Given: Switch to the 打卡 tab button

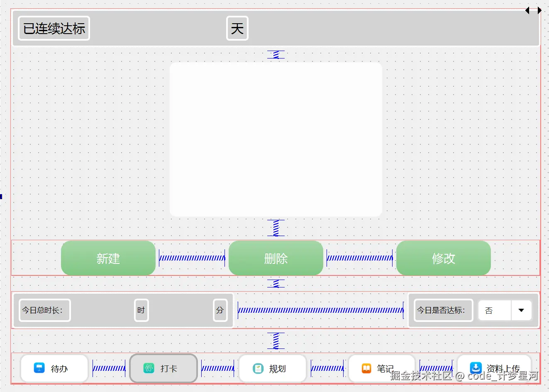Looking at the screenshot, I should click(x=163, y=368).
